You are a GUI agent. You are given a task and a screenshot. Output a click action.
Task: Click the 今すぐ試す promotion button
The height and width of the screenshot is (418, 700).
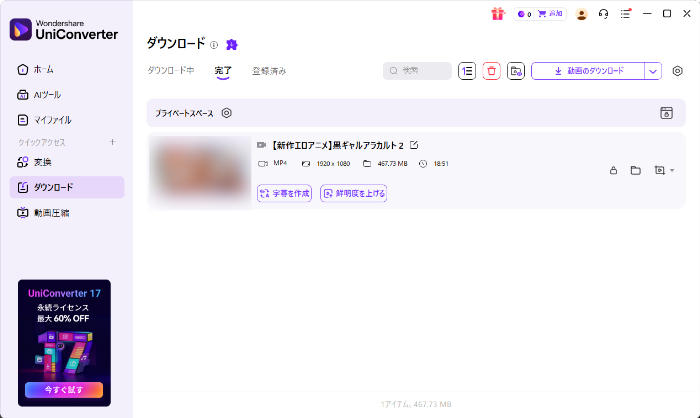pyautogui.click(x=64, y=389)
